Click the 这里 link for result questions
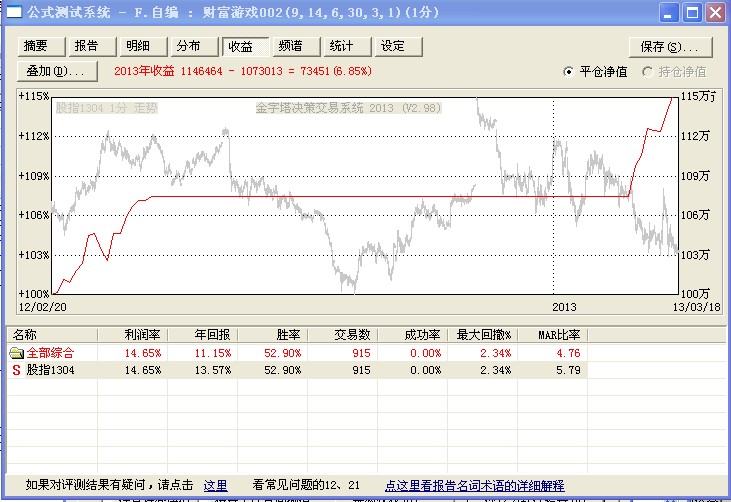The image size is (731, 502). click(x=215, y=485)
